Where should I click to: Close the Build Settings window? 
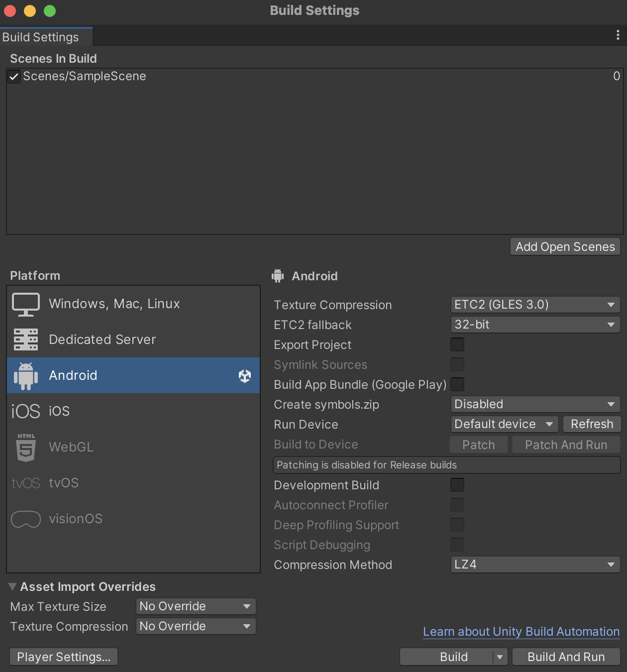point(10,10)
